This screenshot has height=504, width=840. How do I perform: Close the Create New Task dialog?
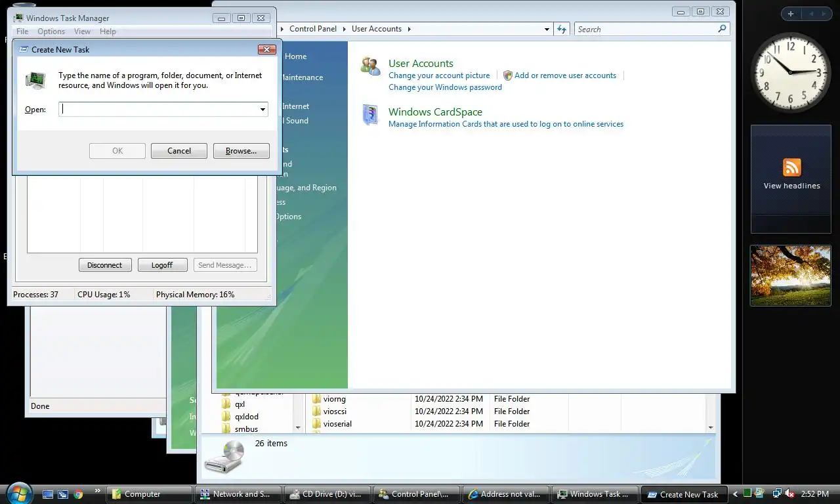266,49
